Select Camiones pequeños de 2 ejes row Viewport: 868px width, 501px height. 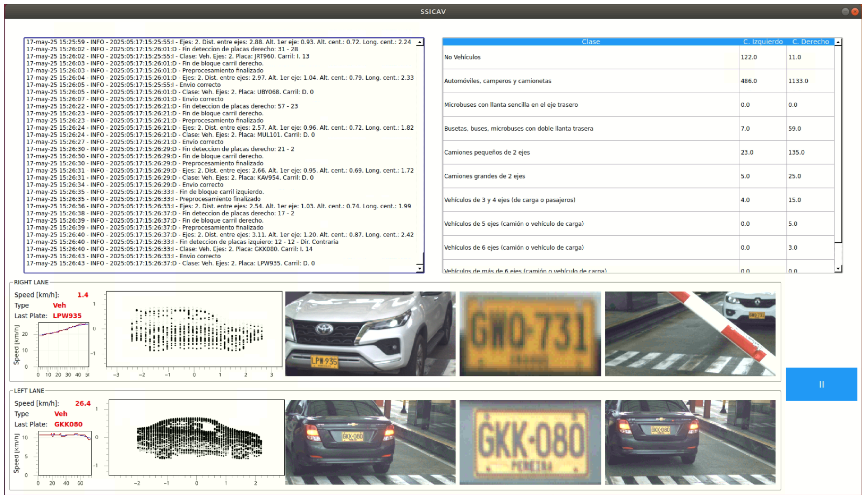590,152
